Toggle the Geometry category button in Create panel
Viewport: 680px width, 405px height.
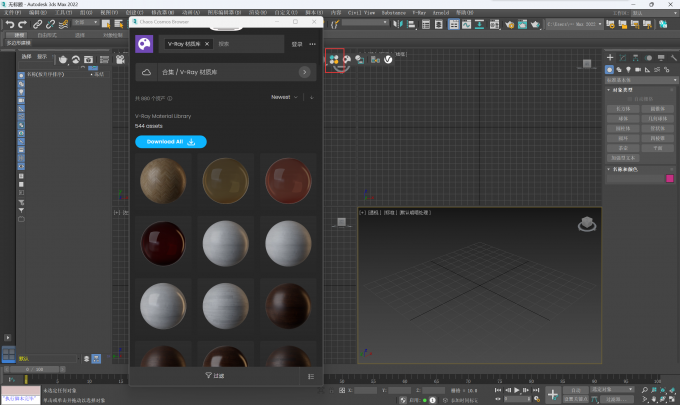(x=609, y=69)
